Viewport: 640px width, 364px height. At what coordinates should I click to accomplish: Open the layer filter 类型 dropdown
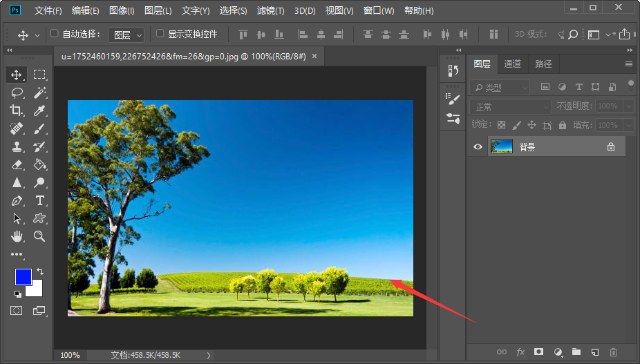click(x=500, y=87)
